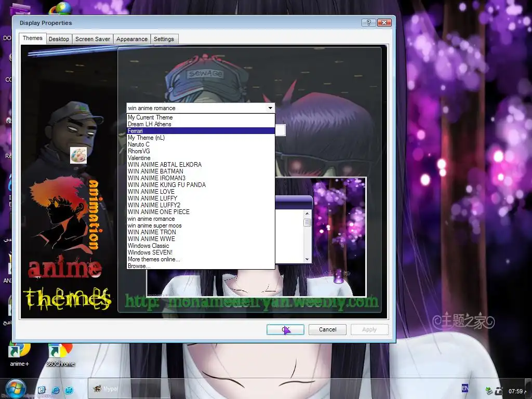Switch to the Themes tab

(x=33, y=38)
